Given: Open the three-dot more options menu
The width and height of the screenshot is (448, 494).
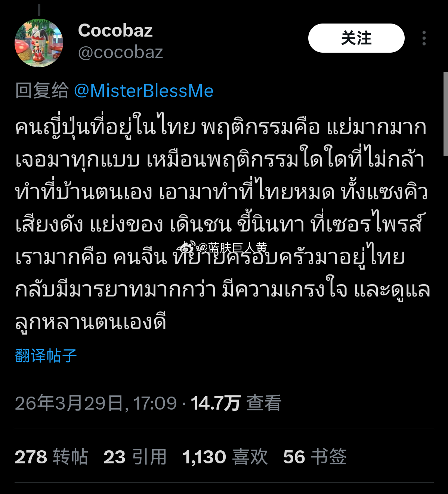Looking at the screenshot, I should [x=424, y=38].
